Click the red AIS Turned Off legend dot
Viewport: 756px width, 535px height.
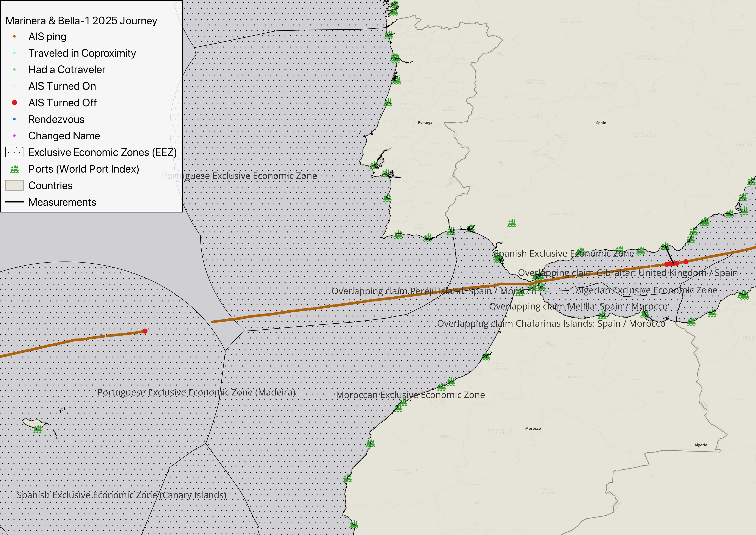[14, 103]
